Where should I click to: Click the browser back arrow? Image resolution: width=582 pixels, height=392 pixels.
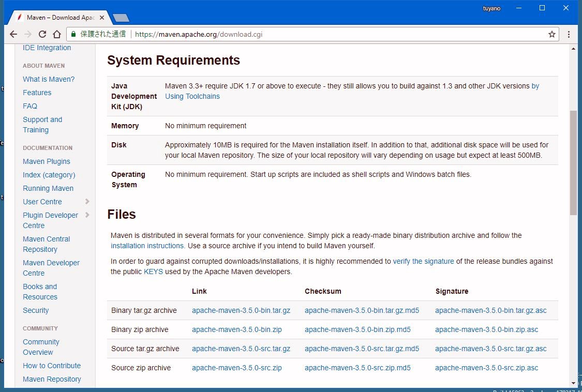coord(13,34)
